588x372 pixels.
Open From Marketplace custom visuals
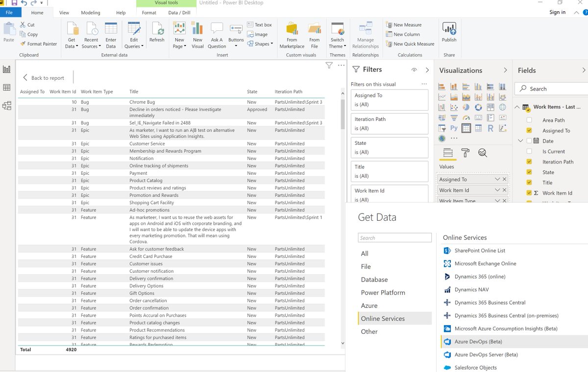[292, 35]
